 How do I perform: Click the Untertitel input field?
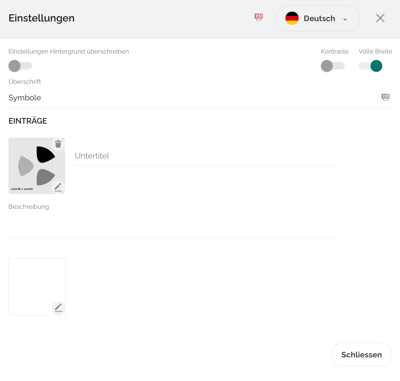[x=207, y=156]
